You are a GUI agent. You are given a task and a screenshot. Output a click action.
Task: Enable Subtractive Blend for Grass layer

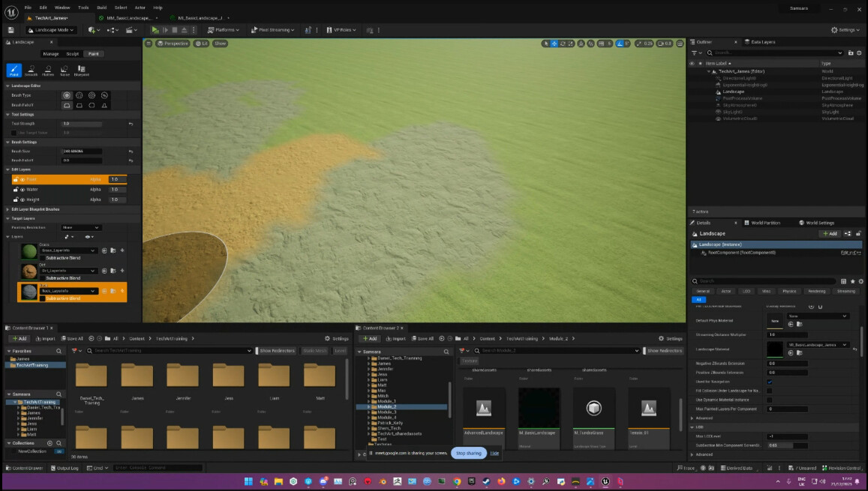pyautogui.click(x=42, y=258)
